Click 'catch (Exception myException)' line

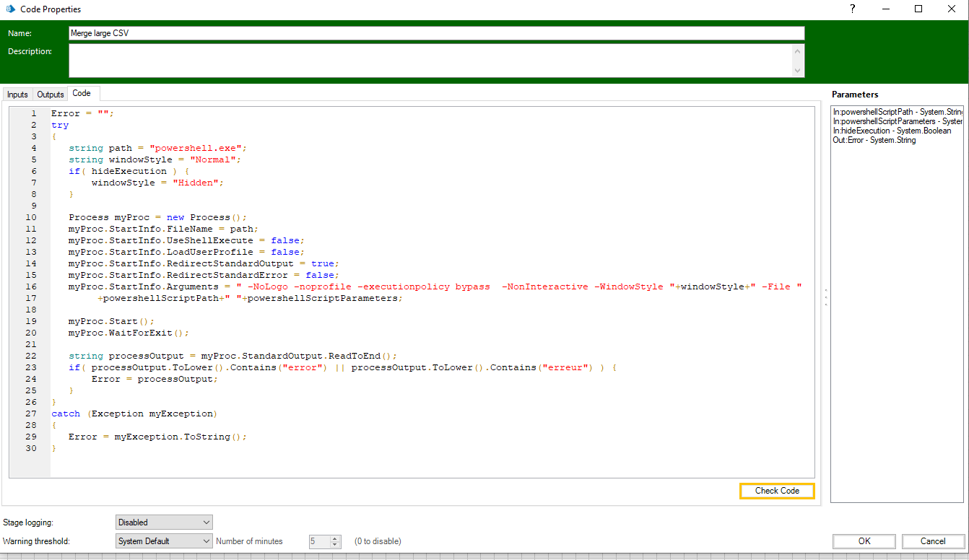[x=134, y=414]
